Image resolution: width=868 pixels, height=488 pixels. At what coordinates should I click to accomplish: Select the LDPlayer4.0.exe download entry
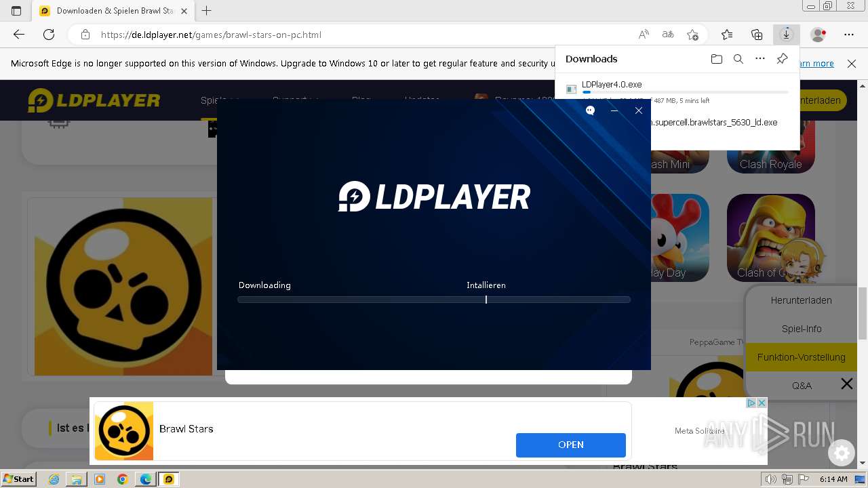click(677, 92)
